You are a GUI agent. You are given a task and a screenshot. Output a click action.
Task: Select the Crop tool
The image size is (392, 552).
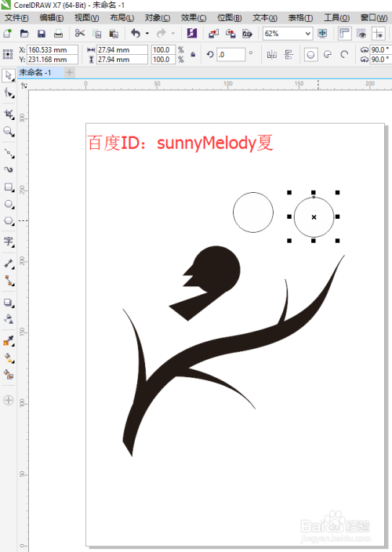point(9,114)
